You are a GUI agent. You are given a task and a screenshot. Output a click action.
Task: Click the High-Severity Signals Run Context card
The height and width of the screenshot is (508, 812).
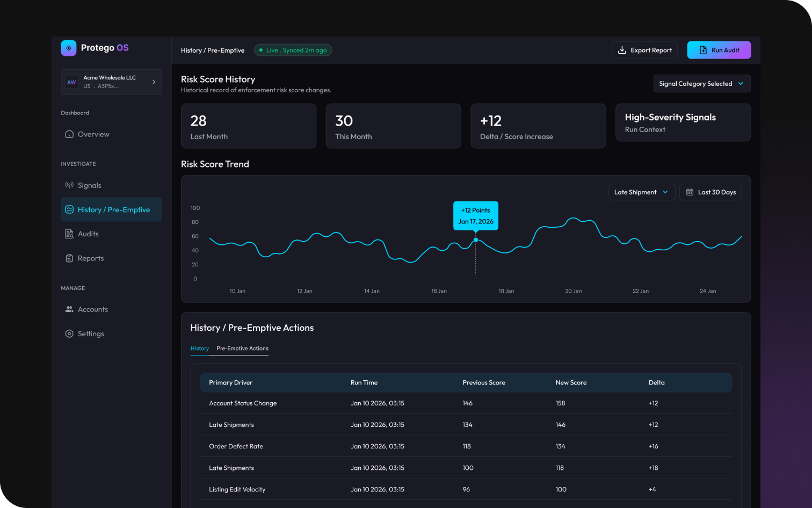coord(683,122)
